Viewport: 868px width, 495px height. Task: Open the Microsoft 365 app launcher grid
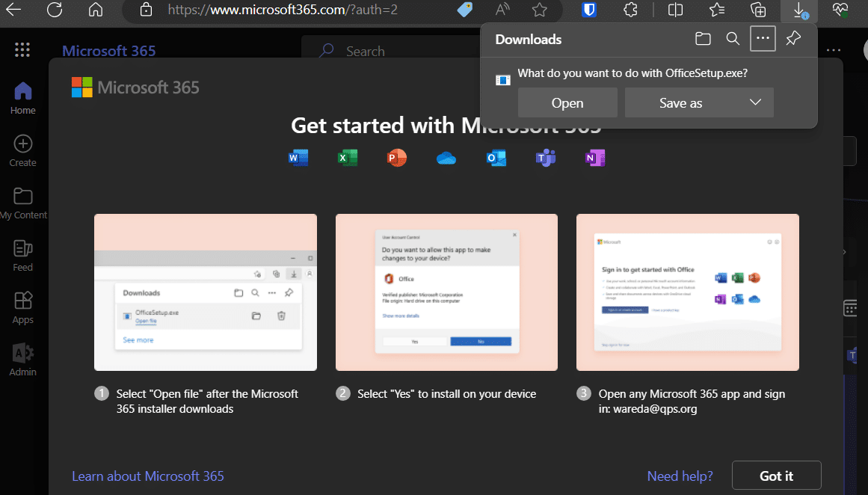coord(22,50)
